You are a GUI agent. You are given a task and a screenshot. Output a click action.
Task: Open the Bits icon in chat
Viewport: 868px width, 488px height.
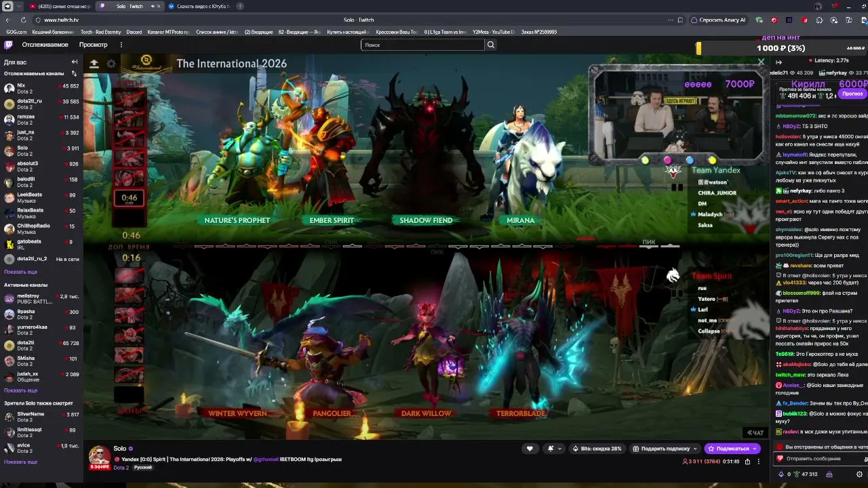[781, 474]
